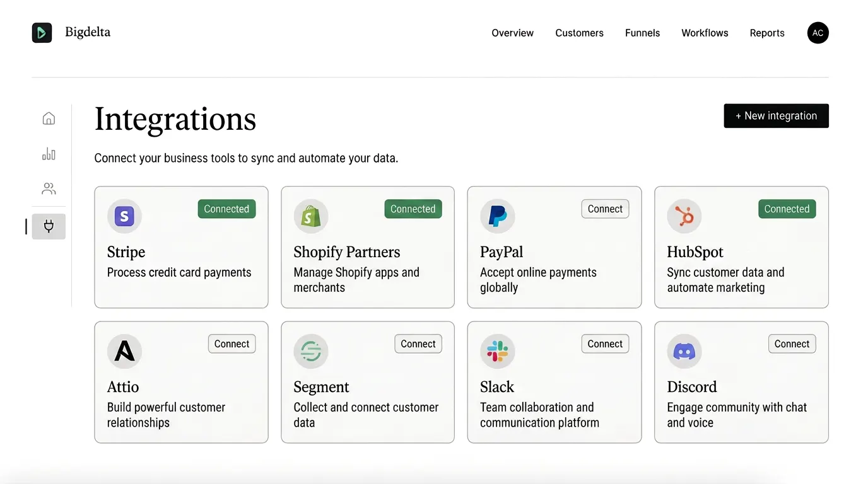Click the New integration button

[777, 116]
